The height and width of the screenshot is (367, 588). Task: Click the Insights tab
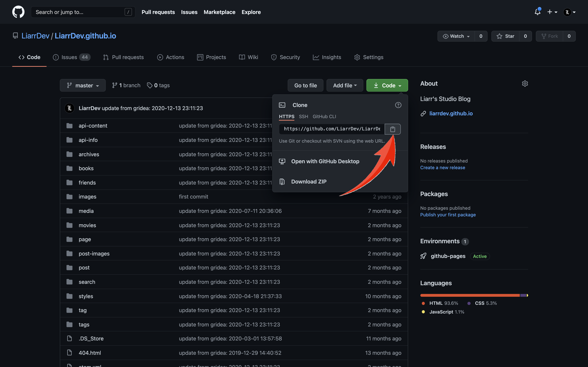[331, 57]
